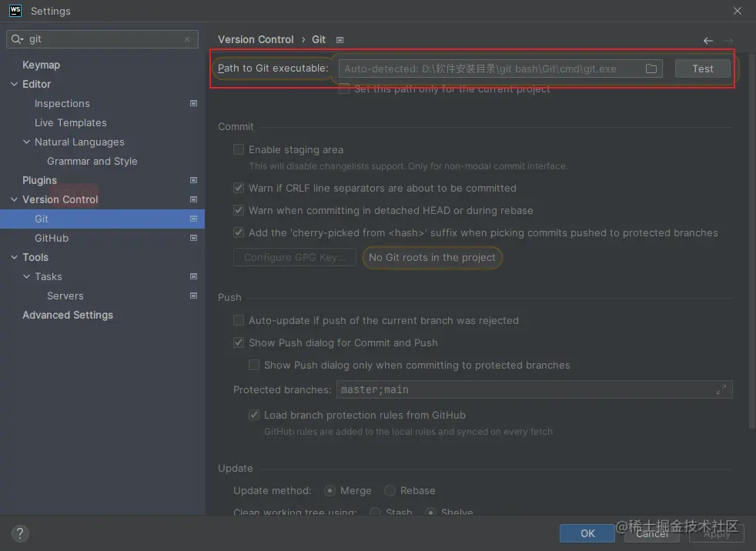This screenshot has height=551, width=756.
Task: Browse for Git executable with folder icon
Action: 651,68
